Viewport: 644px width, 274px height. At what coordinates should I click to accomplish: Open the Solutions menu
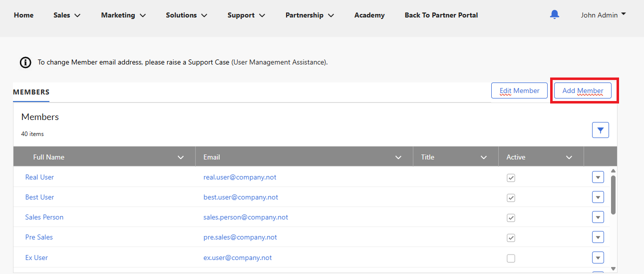click(x=187, y=15)
